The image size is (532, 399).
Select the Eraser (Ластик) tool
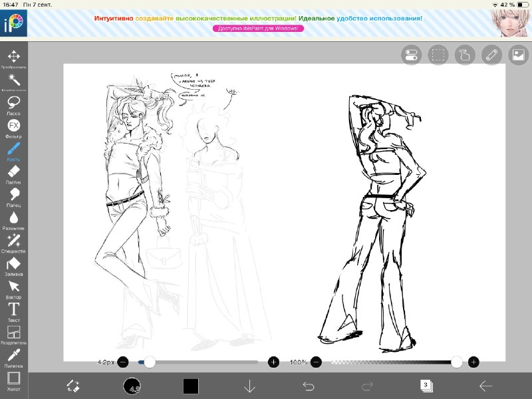[13, 174]
